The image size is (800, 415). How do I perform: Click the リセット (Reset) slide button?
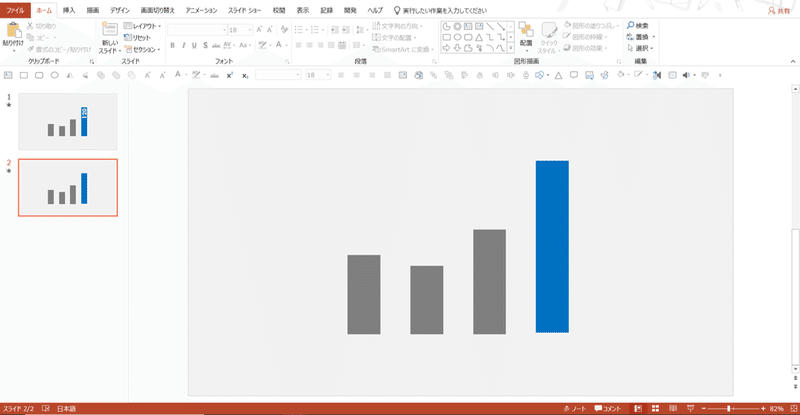[137, 38]
